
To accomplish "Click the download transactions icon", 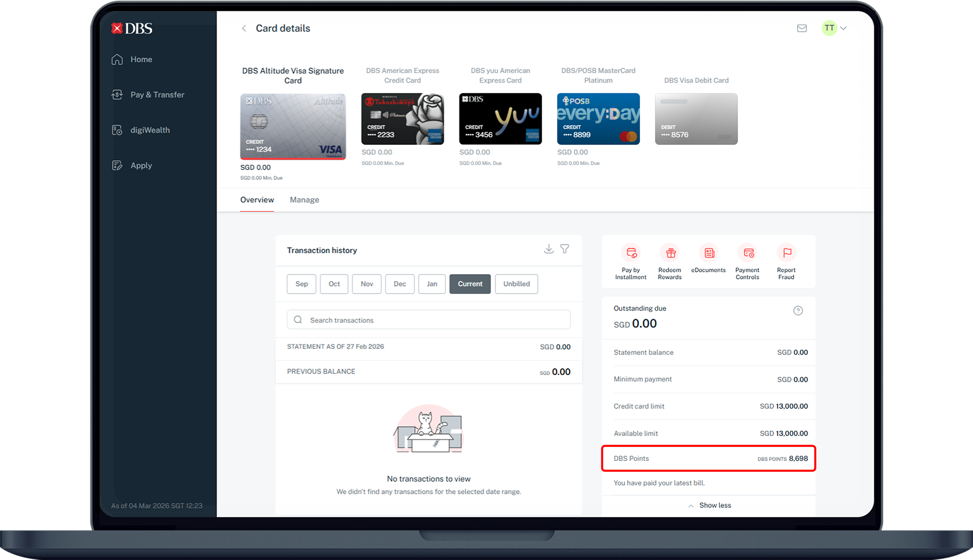I will (x=549, y=249).
